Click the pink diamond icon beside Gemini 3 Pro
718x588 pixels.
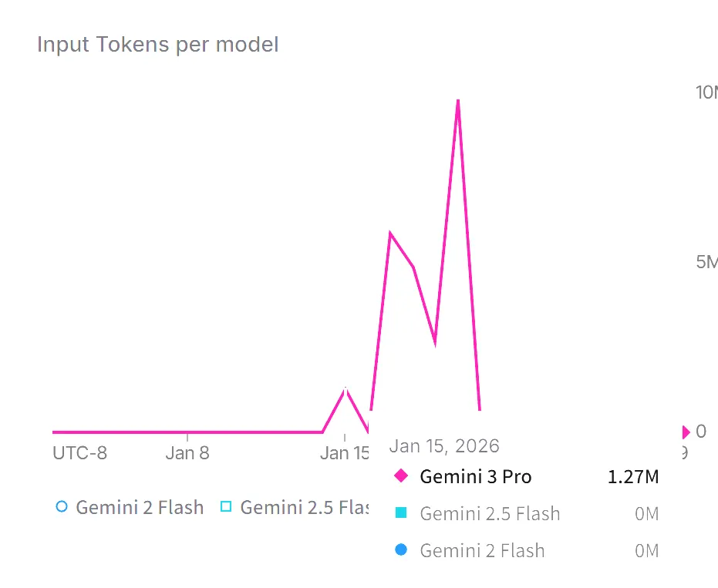click(x=400, y=476)
